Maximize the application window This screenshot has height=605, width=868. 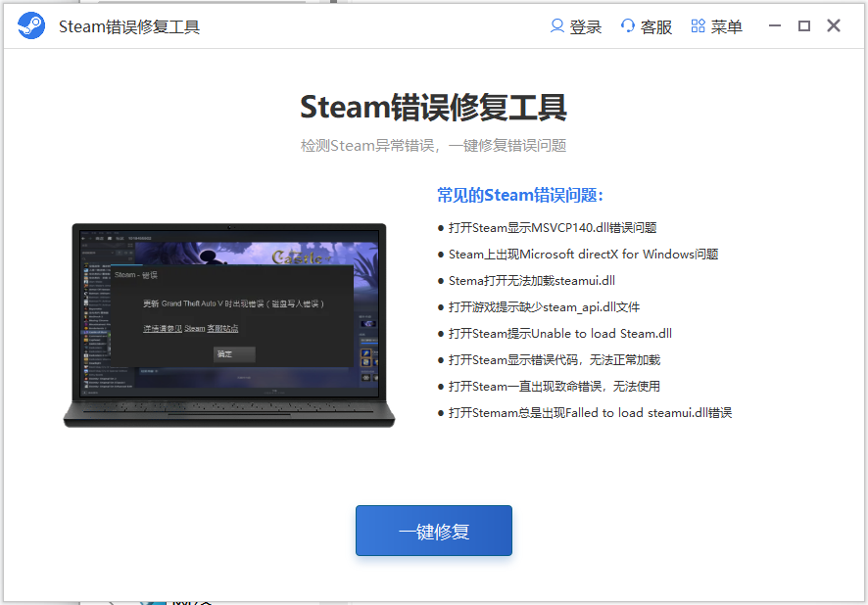(802, 25)
